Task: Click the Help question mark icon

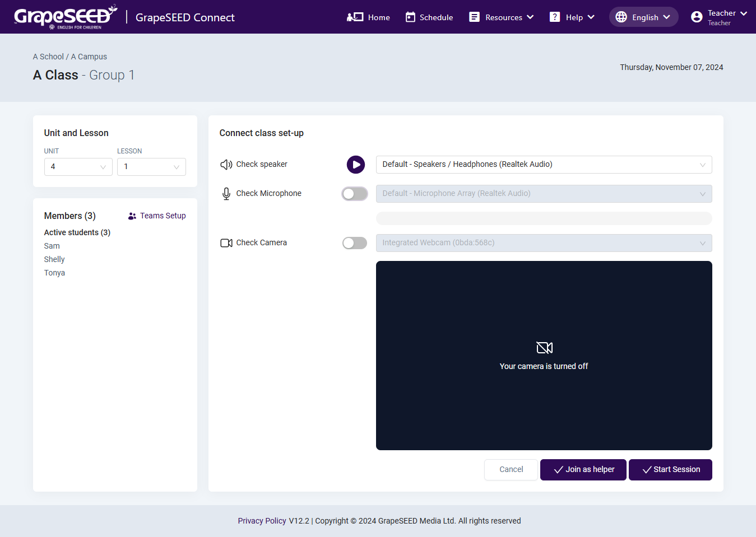Action: tap(555, 17)
